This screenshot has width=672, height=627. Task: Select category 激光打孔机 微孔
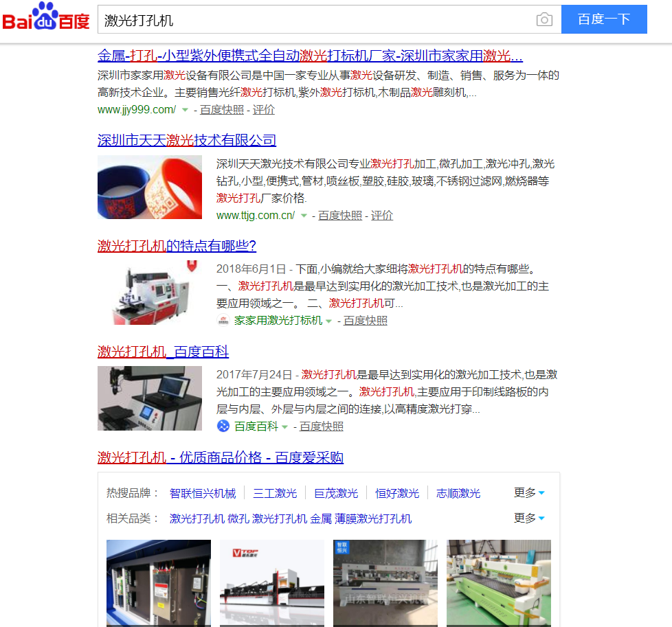(x=210, y=518)
